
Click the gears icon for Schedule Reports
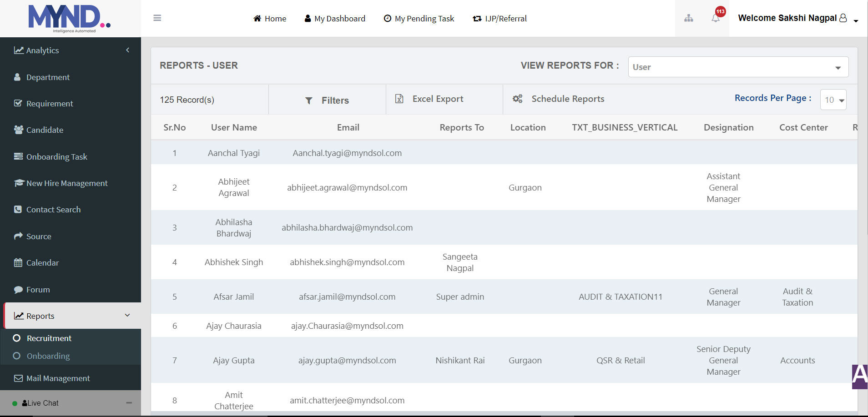point(518,99)
